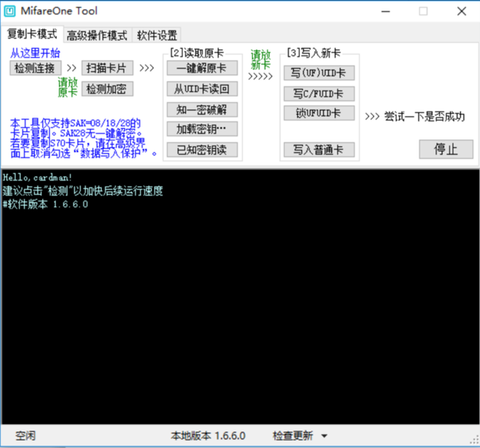Minimize the MifareOne Tool window

[385, 11]
